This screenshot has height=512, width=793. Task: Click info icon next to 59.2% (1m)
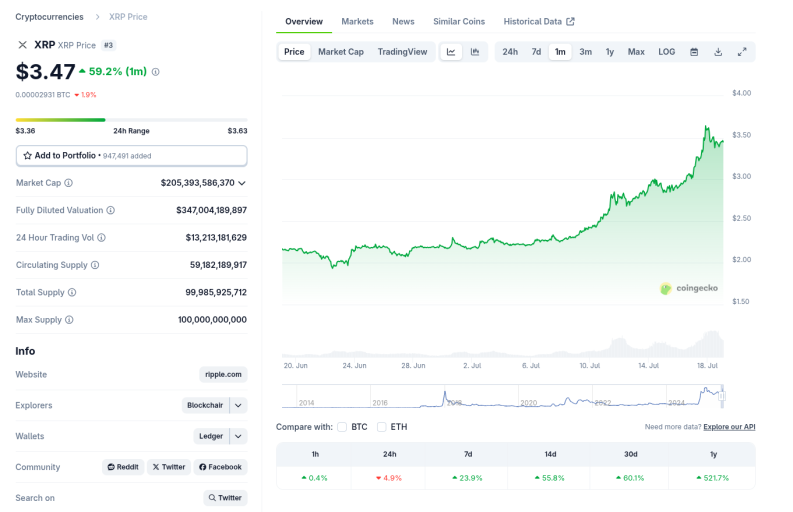(x=155, y=72)
